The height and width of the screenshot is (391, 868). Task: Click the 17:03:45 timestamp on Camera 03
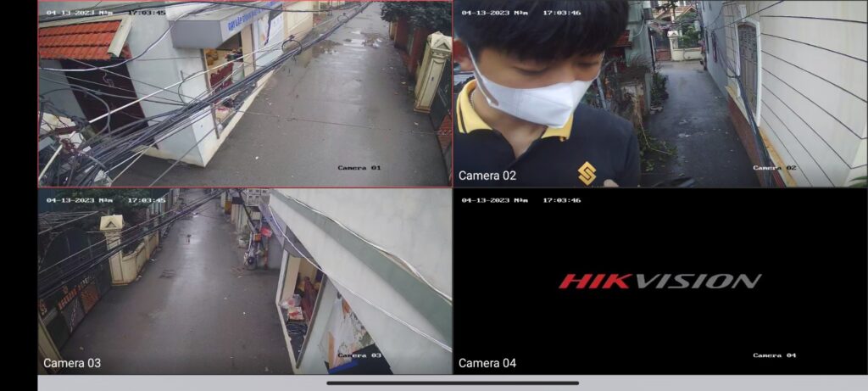click(x=147, y=200)
